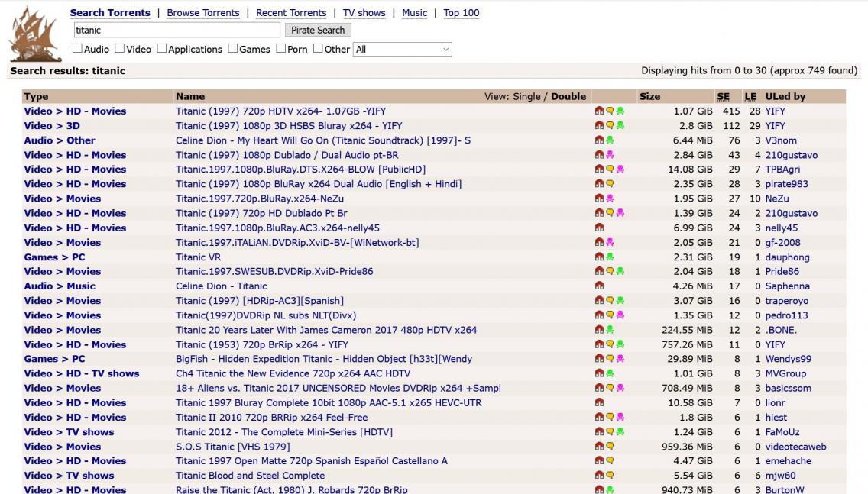This screenshot has height=494, width=868.
Task: Open Recent Torrents page
Action: click(x=291, y=13)
